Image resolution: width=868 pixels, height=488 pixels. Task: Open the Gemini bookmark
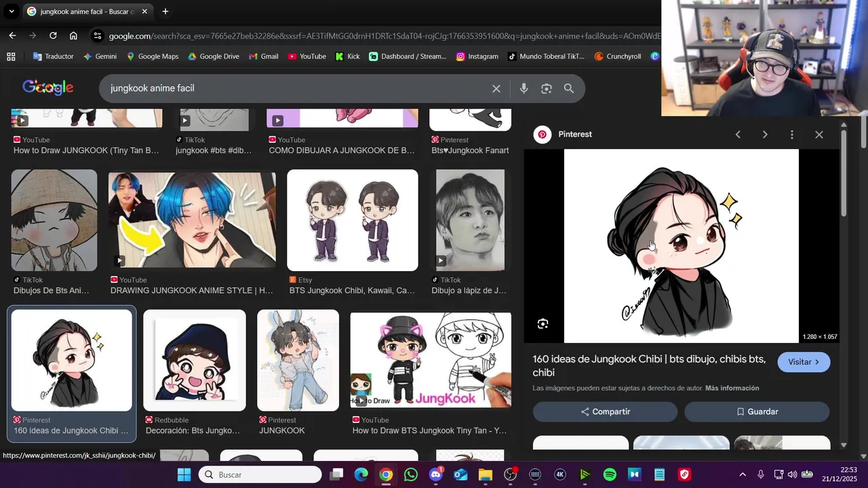(100, 56)
